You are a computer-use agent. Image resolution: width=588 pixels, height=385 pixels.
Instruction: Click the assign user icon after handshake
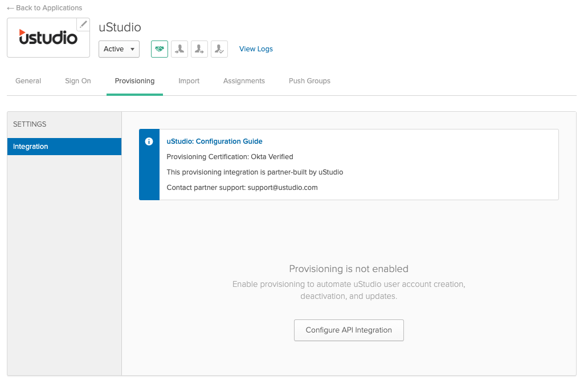(179, 49)
